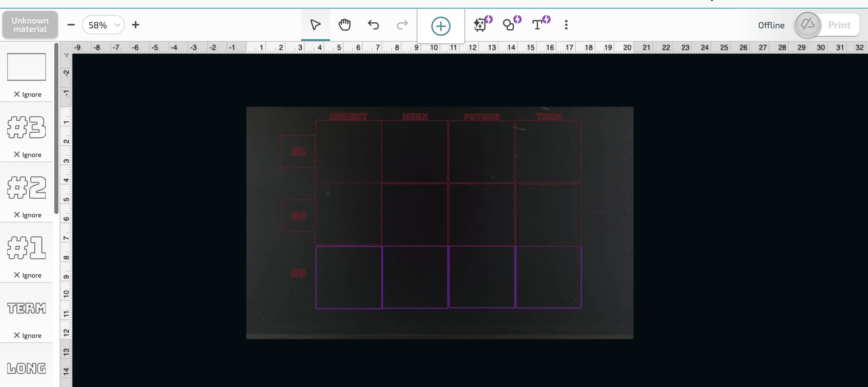
Task: Click the Print button
Action: pos(839,24)
